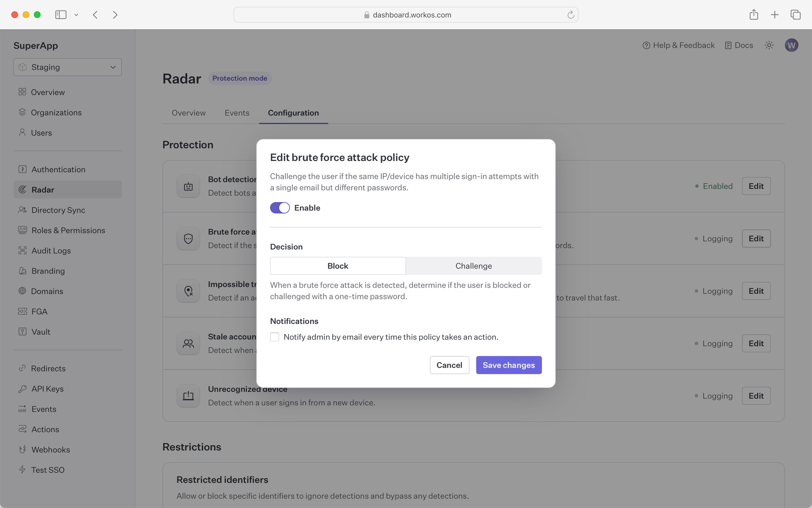
Task: Switch to the Overview tab in Radar
Action: pos(188,113)
